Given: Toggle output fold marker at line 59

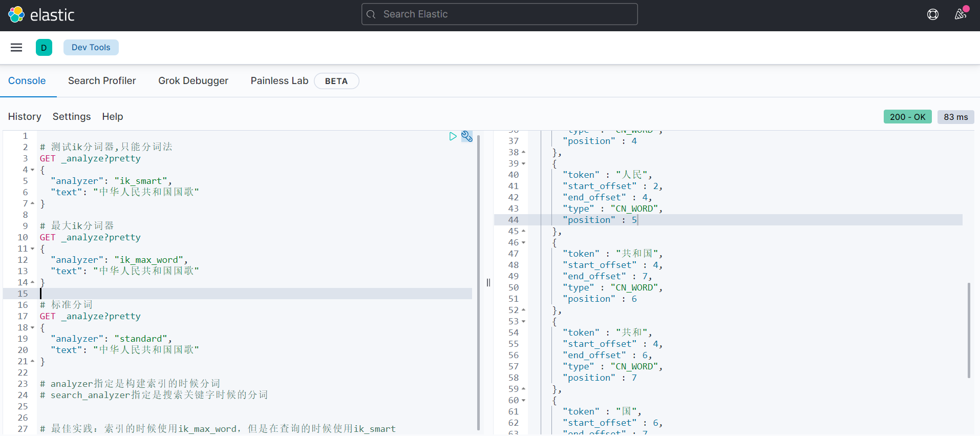Looking at the screenshot, I should (x=523, y=389).
